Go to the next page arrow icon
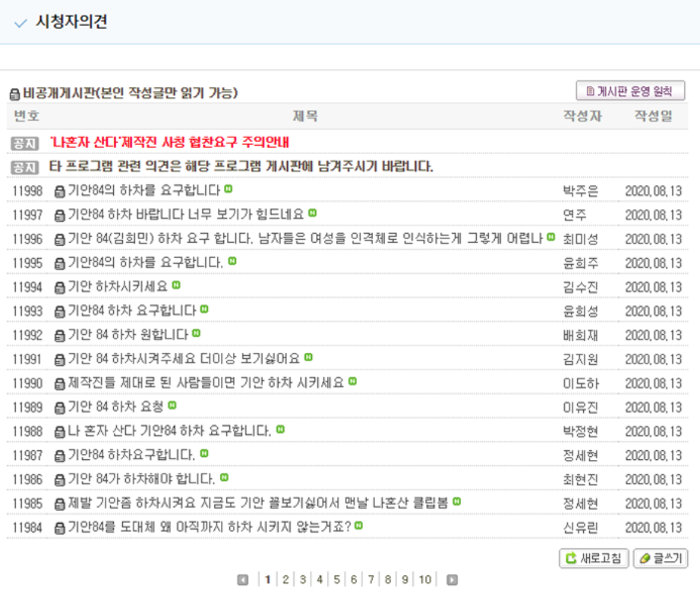 click(452, 580)
